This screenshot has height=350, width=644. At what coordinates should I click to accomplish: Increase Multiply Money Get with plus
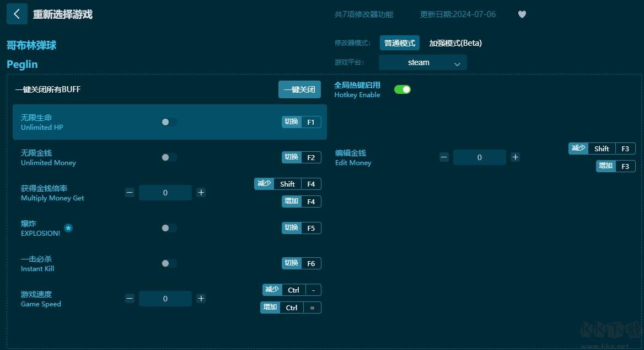(x=201, y=193)
